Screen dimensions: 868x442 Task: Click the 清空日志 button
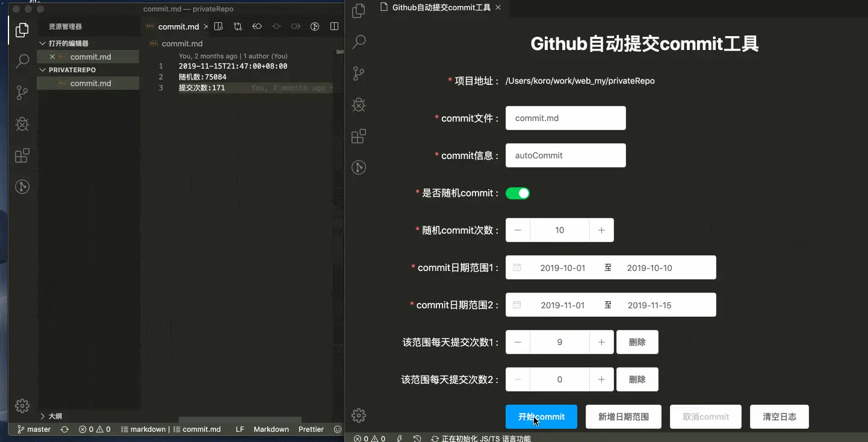click(780, 417)
